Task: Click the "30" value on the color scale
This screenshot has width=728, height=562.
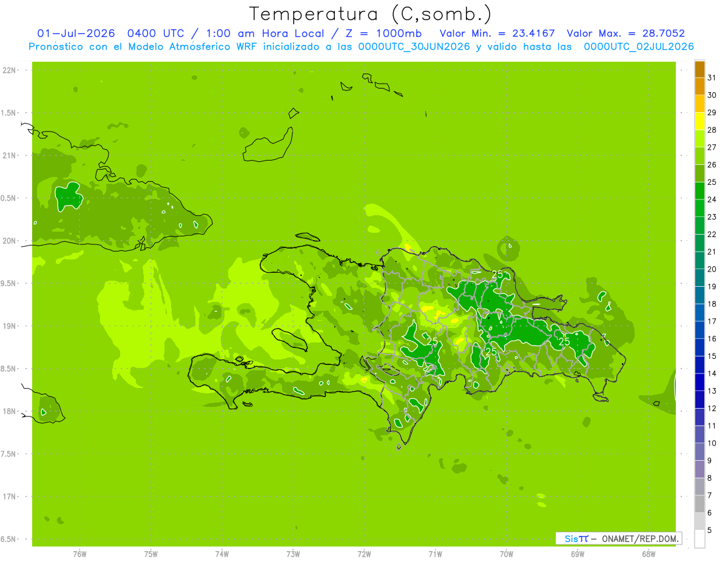Action: coord(712,95)
